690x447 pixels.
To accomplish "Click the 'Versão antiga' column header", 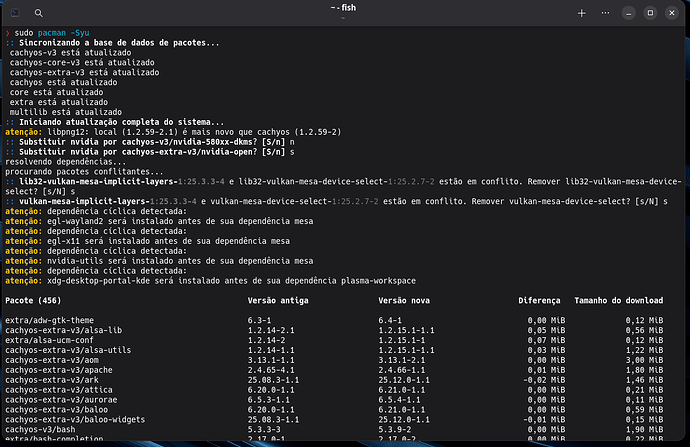I will (x=279, y=300).
